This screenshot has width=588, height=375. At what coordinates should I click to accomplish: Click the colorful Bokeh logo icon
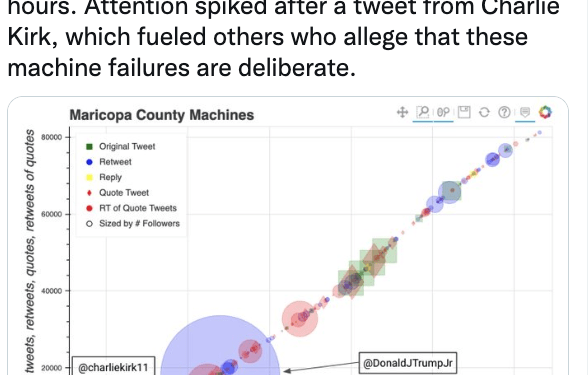click(545, 112)
